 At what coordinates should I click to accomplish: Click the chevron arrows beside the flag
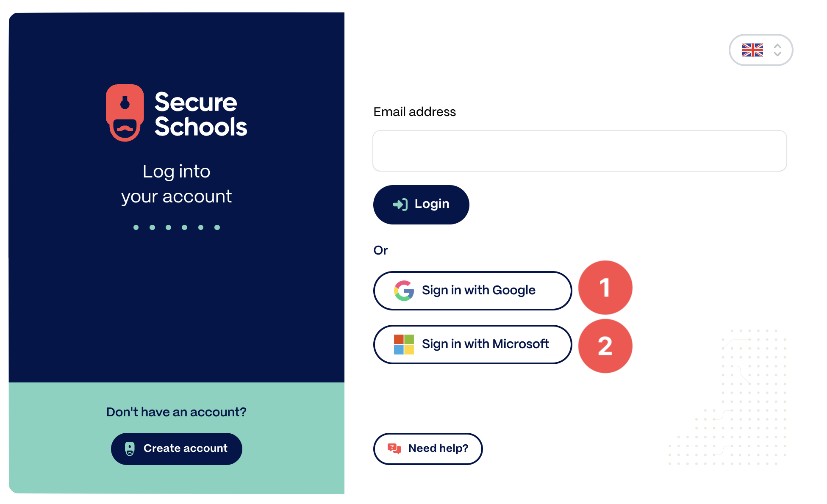tap(777, 50)
